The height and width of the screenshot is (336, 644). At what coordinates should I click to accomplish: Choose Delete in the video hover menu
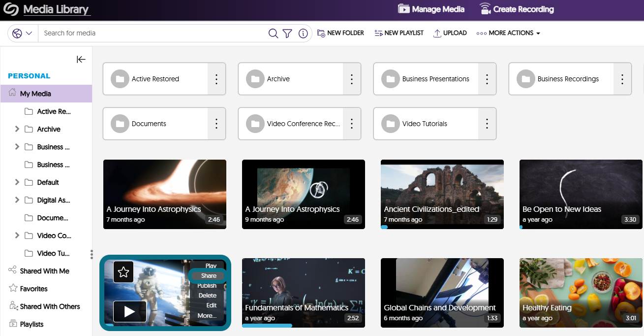click(x=208, y=296)
